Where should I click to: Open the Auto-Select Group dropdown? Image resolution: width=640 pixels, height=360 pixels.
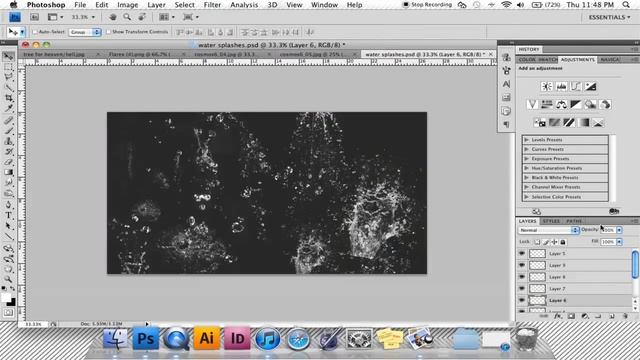tap(85, 32)
